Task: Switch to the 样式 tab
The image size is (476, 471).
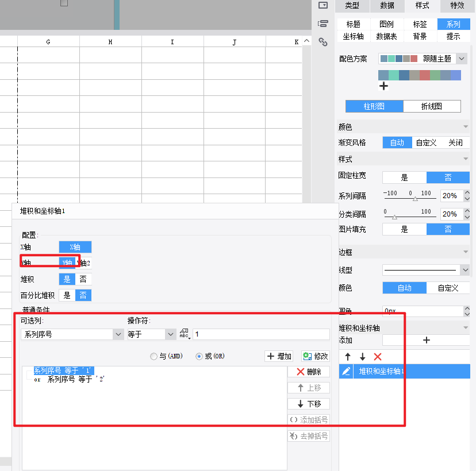Action: click(x=422, y=6)
